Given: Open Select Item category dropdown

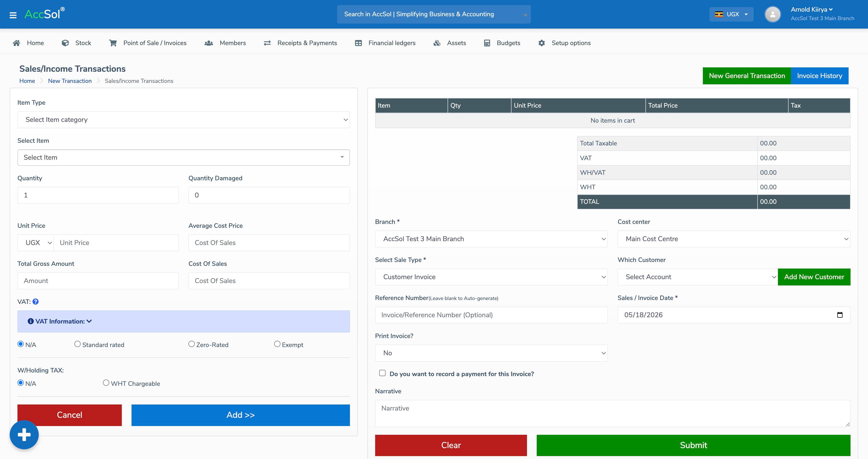Looking at the screenshot, I should 184,120.
